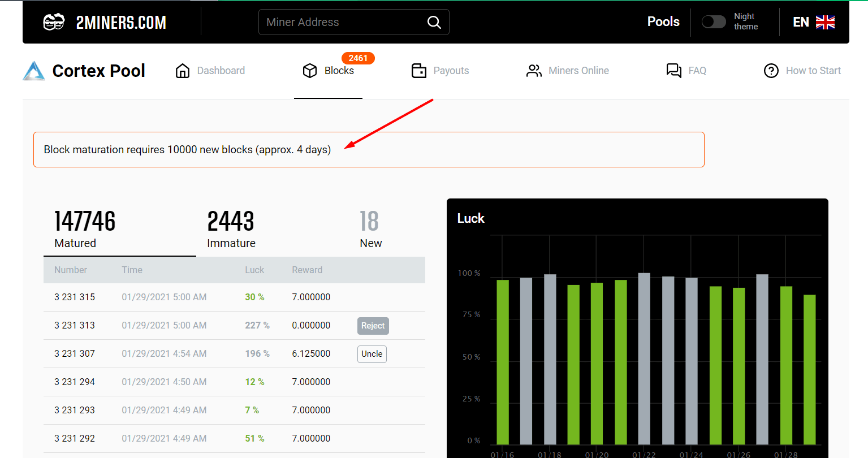Click the Miners Online people icon
This screenshot has height=458, width=868.
point(534,71)
